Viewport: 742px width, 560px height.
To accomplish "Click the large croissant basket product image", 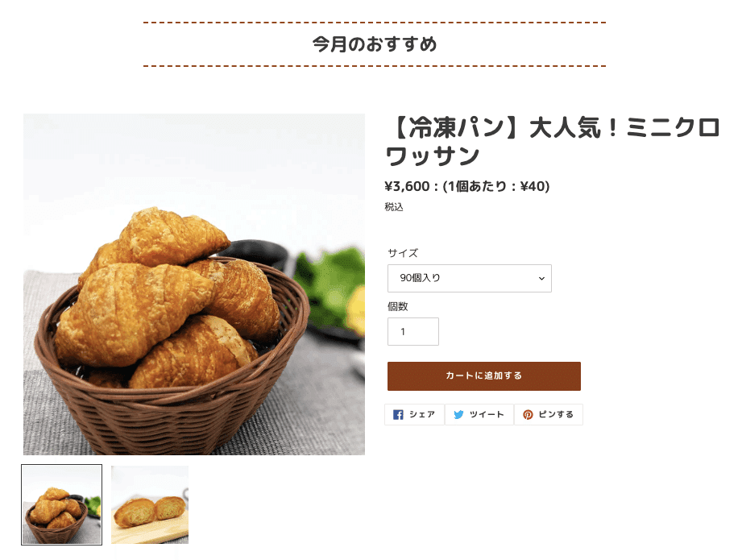I will (x=194, y=284).
